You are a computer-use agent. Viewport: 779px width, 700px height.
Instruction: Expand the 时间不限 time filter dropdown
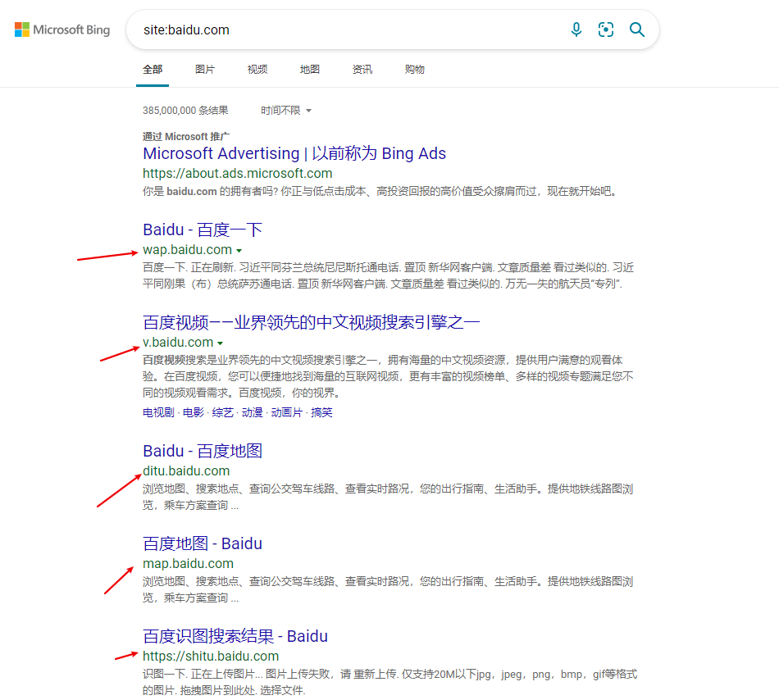[x=286, y=111]
